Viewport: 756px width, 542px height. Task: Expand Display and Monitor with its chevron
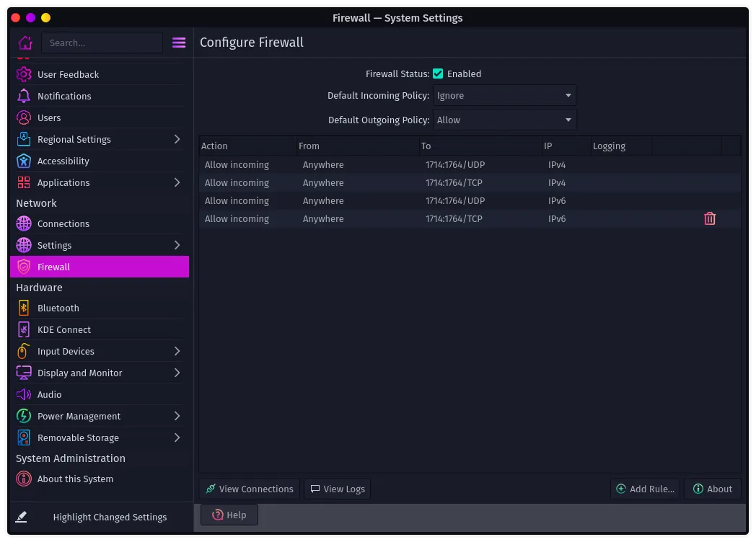pos(177,373)
